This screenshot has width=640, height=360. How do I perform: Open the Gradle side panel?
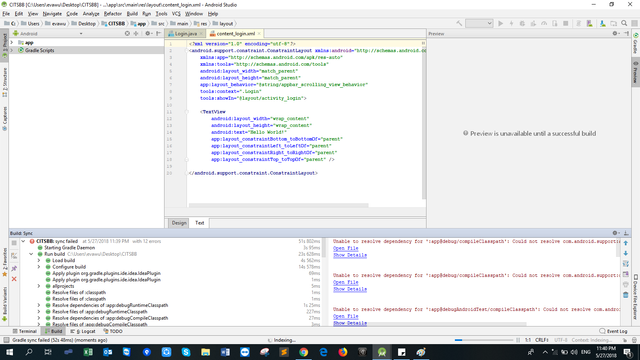click(636, 43)
